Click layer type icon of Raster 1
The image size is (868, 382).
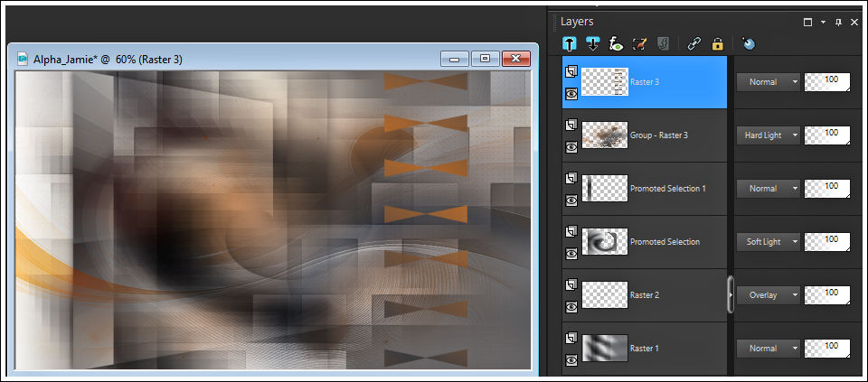coord(571,338)
